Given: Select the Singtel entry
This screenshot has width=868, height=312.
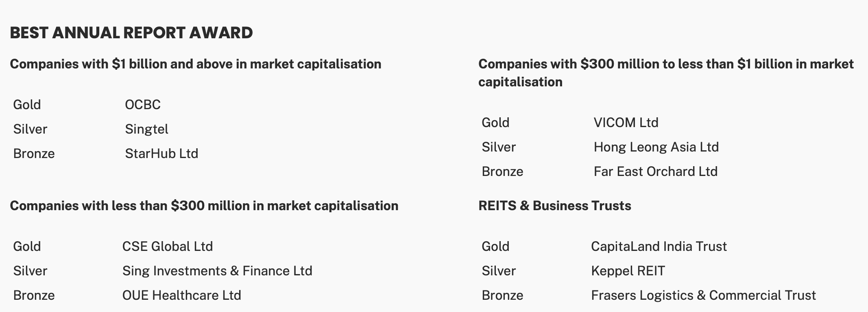Looking at the screenshot, I should [x=146, y=129].
